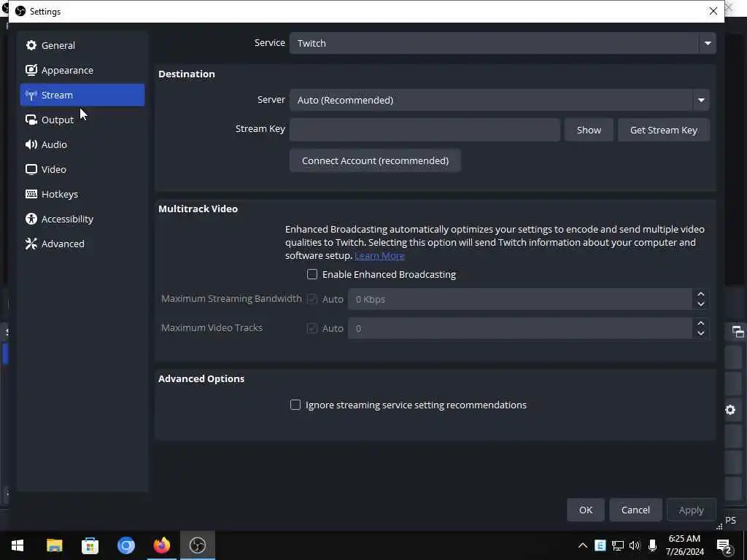Follow the Learn More link
The width and height of the screenshot is (747, 560).
pyautogui.click(x=379, y=256)
